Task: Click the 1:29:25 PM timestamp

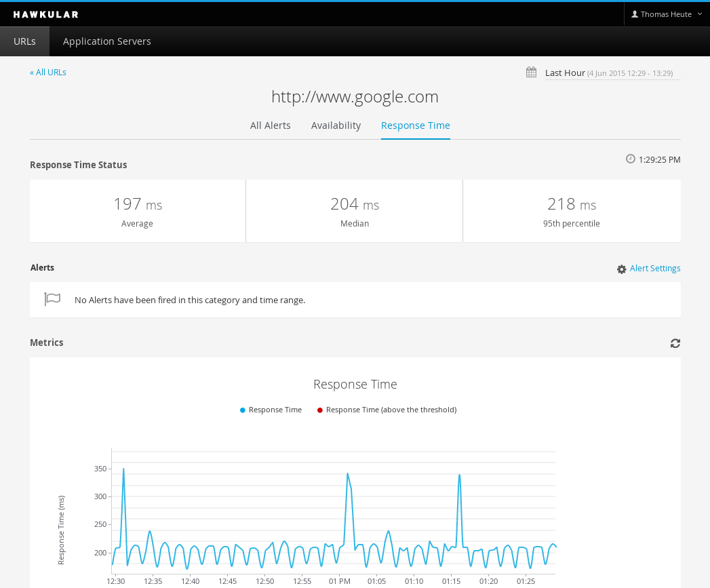Action: click(x=659, y=159)
